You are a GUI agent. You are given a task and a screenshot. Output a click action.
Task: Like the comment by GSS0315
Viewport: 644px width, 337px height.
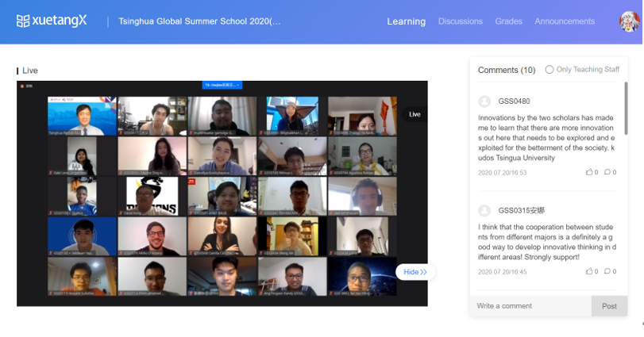591,271
